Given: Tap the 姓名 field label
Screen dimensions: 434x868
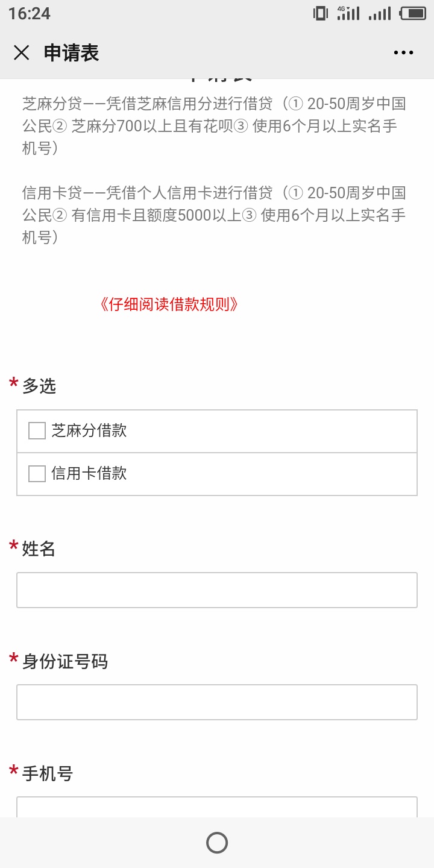Looking at the screenshot, I should pyautogui.click(x=39, y=549).
